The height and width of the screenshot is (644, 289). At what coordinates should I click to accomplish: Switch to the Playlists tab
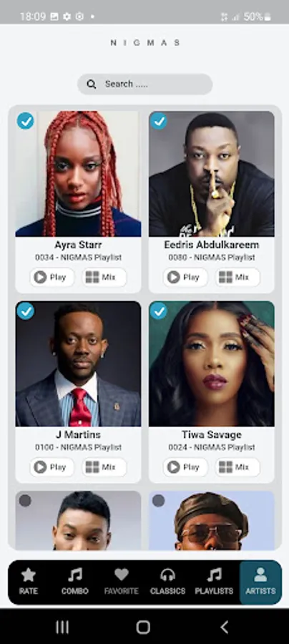pos(214,582)
